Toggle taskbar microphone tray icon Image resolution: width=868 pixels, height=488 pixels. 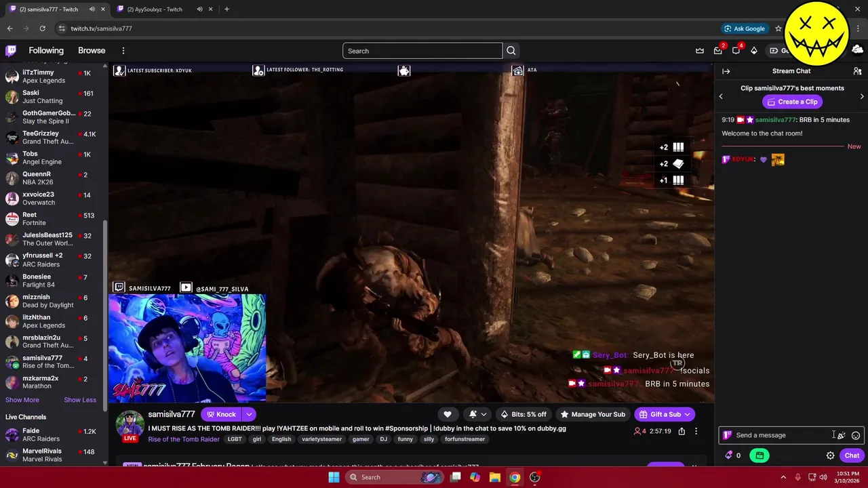(x=797, y=477)
